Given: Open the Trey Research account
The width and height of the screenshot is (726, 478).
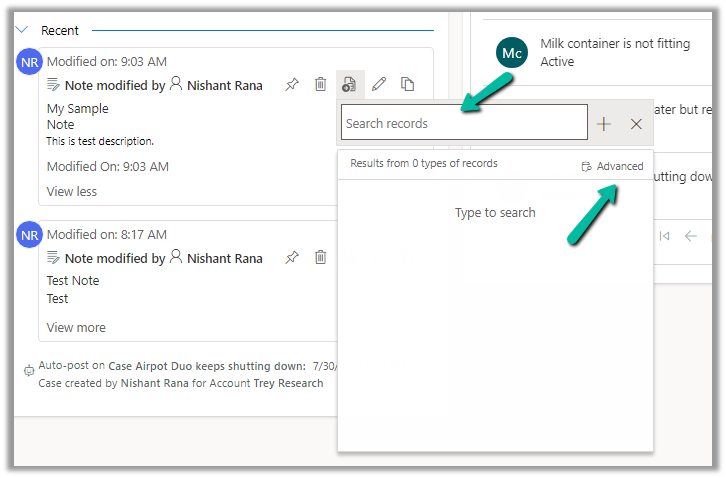Looking at the screenshot, I should click(x=288, y=383).
